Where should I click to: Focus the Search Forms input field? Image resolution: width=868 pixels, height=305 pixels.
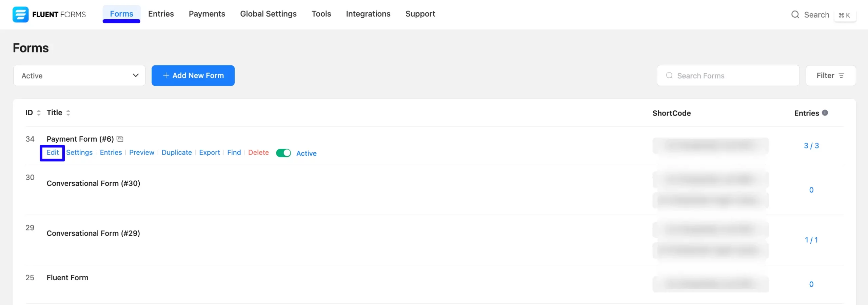click(732, 76)
